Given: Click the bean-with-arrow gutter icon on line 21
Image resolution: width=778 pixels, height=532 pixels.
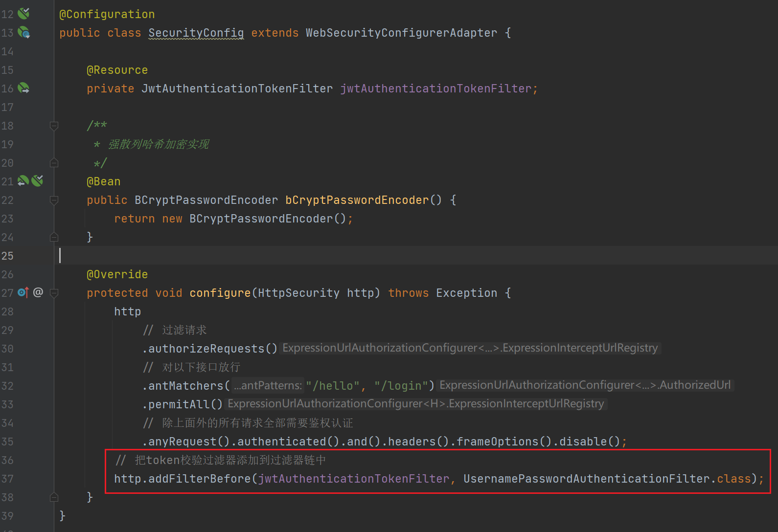Looking at the screenshot, I should click(23, 181).
